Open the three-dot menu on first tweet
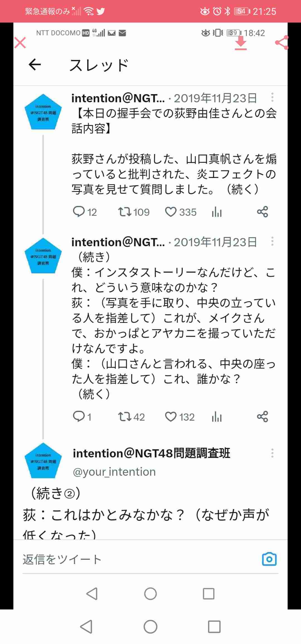This screenshot has height=644, width=301. (x=272, y=97)
